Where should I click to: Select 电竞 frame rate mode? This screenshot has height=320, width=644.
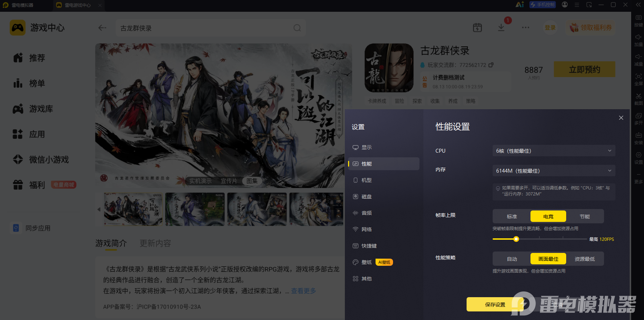[x=548, y=217]
